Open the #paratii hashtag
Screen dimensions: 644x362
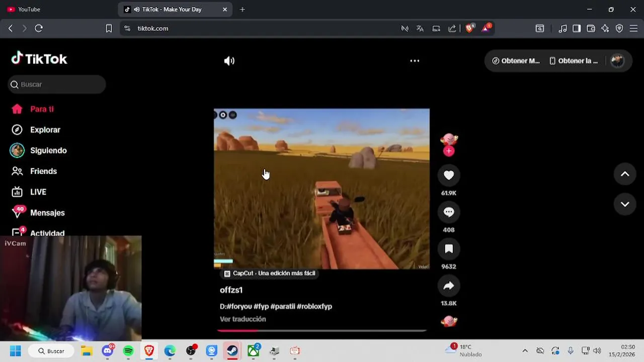point(283,306)
